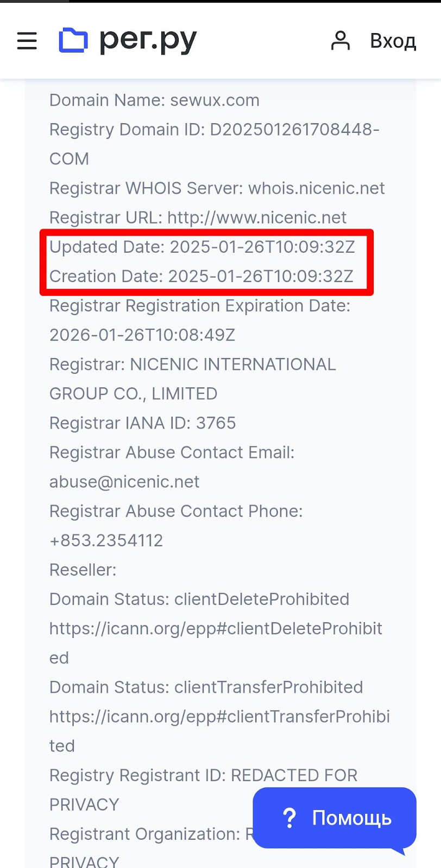Click the Вход login link

[393, 41]
